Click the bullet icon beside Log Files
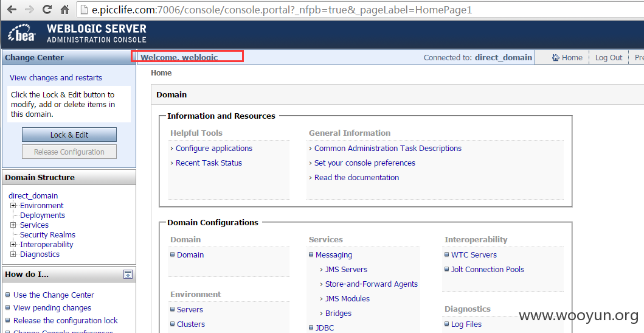The height and width of the screenshot is (333, 644). click(x=447, y=324)
